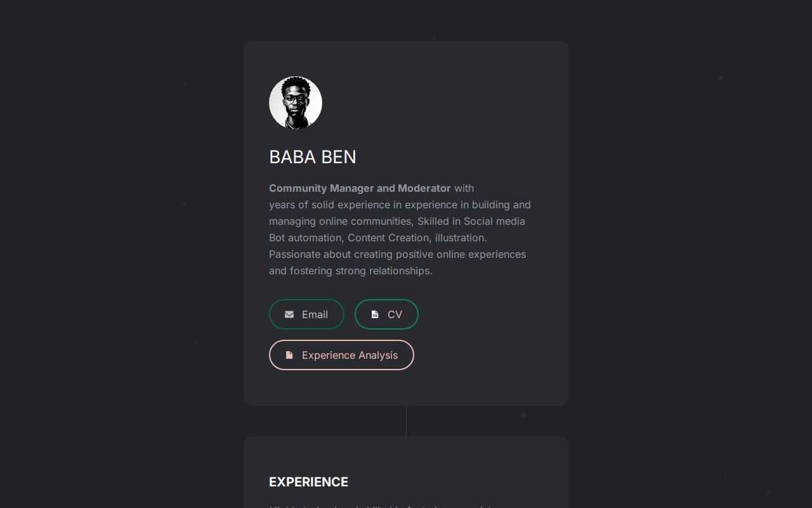Click the partially visible text under EXPERIENCE
The image size is (812, 508).
pyautogui.click(x=381, y=506)
